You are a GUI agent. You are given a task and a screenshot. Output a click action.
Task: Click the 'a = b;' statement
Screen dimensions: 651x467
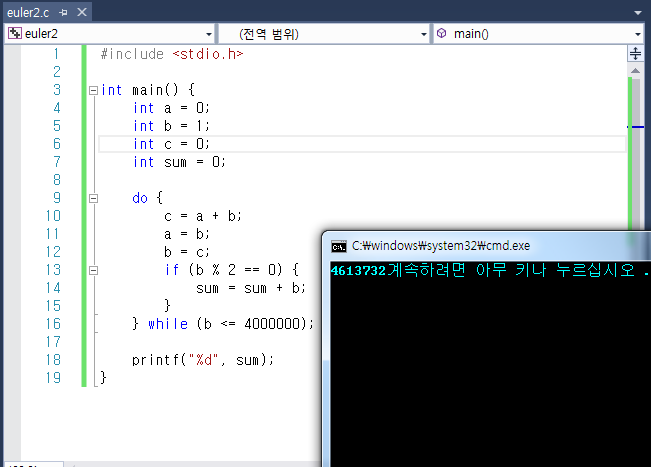pyautogui.click(x=186, y=234)
